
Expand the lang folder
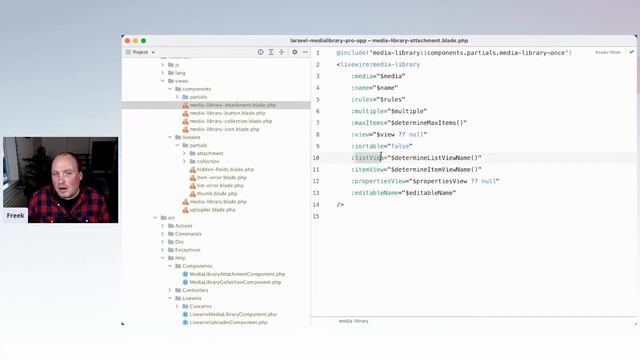162,73
